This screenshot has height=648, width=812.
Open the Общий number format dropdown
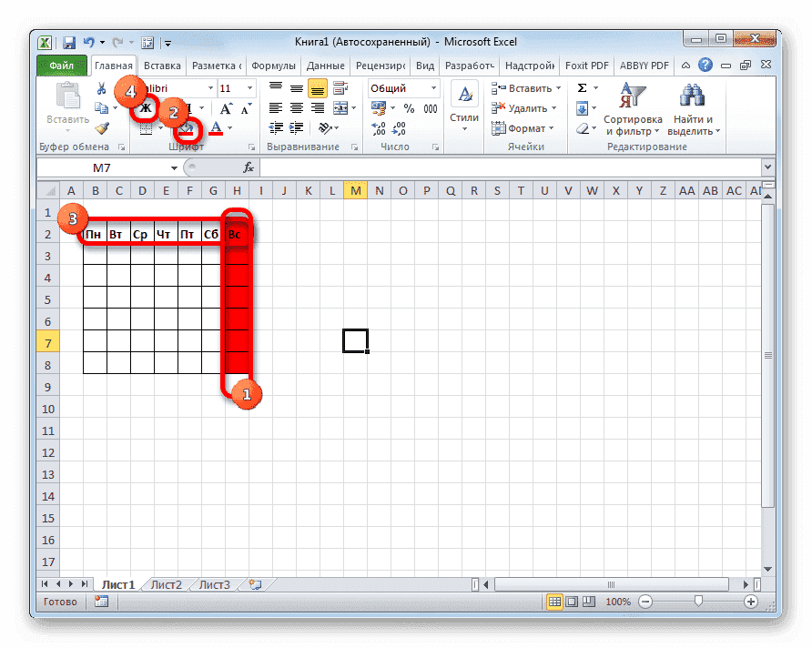[x=399, y=87]
